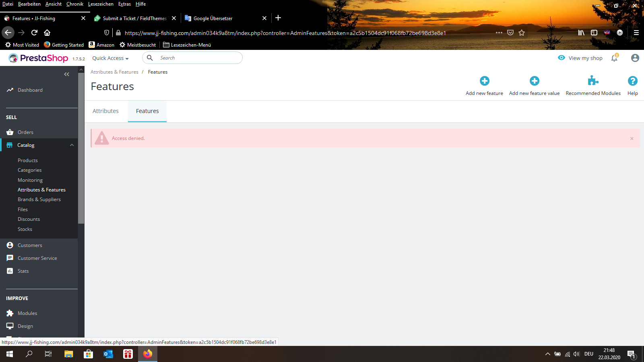Open the Lesezeichen menu
Screen dimensions: 644x362
tap(101, 4)
